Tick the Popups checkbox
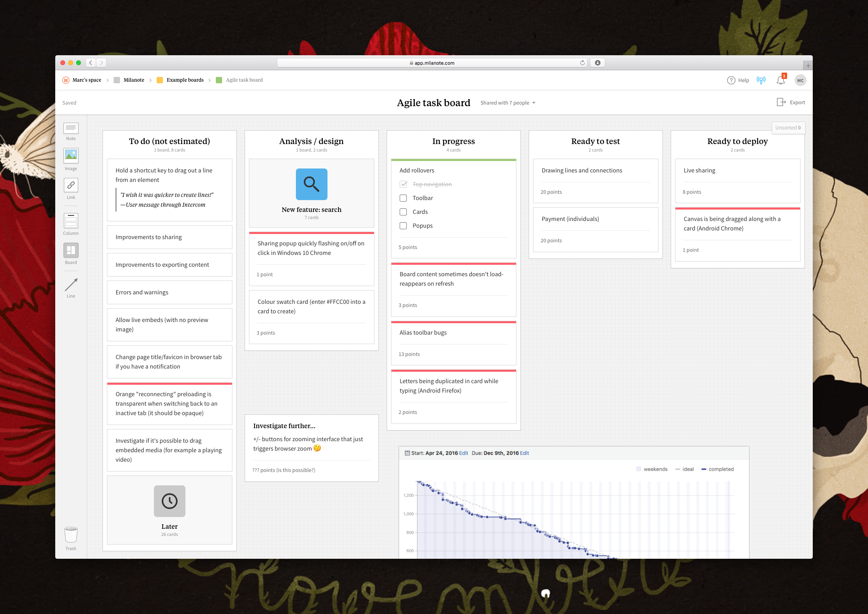The width and height of the screenshot is (868, 614). pos(403,226)
